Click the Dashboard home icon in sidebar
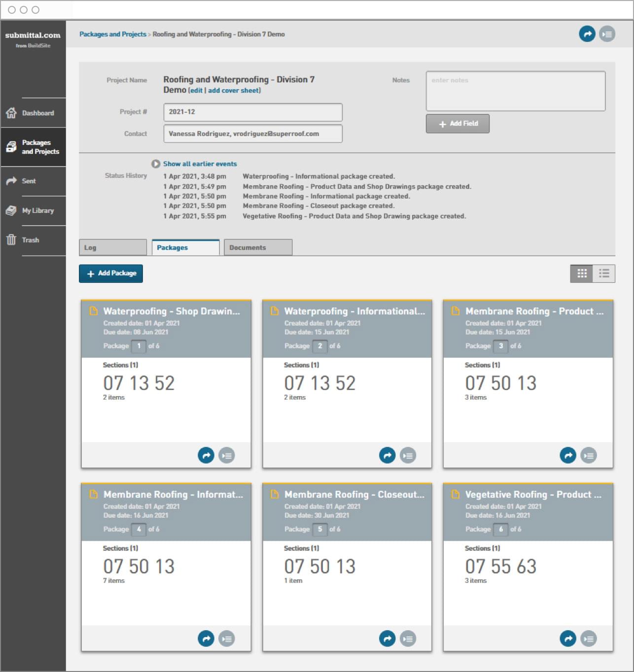634x672 pixels. pos(11,113)
